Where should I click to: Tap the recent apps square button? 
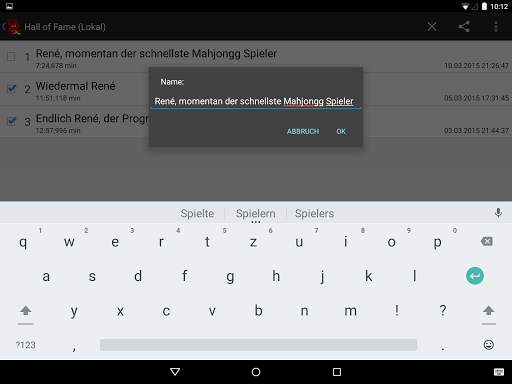(337, 372)
